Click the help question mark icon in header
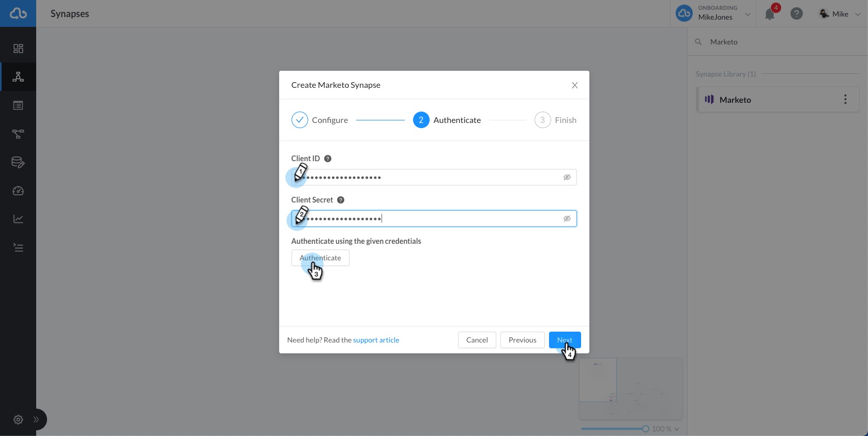The image size is (868, 436). coord(797,14)
